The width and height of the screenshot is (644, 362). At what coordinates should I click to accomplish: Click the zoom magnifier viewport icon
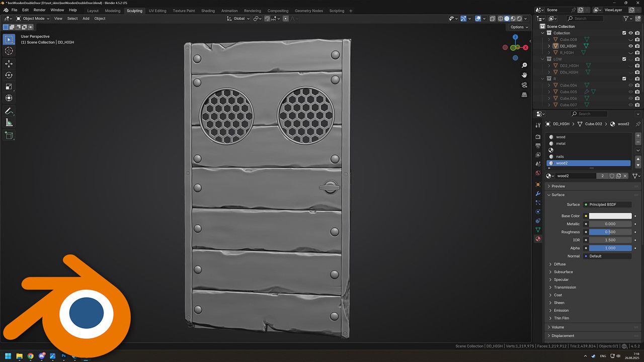(x=524, y=65)
